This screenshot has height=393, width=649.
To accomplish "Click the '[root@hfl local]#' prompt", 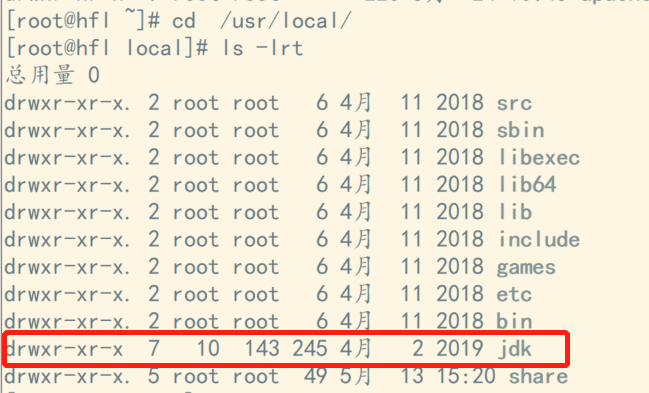I will point(107,48).
